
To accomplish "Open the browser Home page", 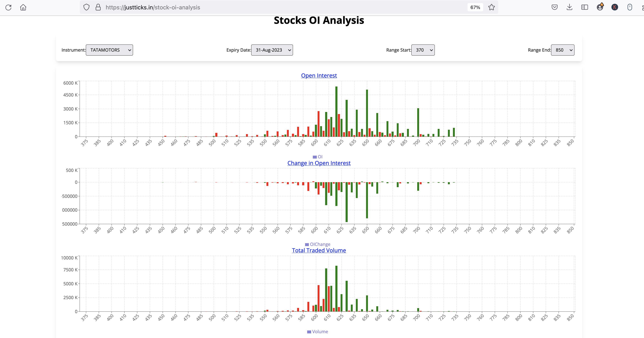I will tap(23, 7).
